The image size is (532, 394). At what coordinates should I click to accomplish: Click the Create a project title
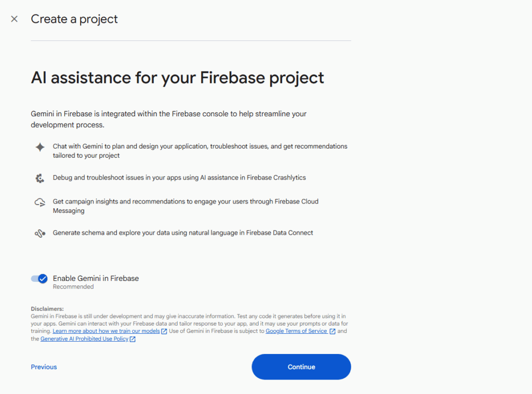point(74,19)
